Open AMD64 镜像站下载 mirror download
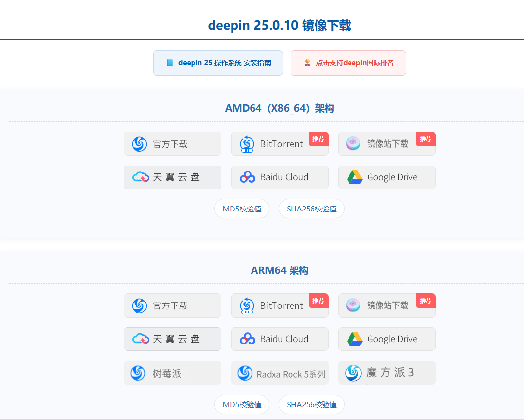 387,144
